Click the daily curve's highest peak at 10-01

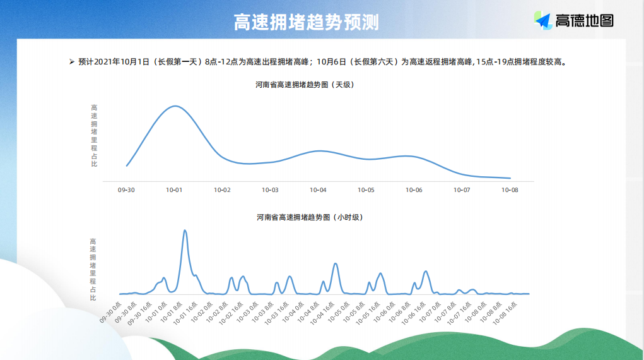point(175,106)
